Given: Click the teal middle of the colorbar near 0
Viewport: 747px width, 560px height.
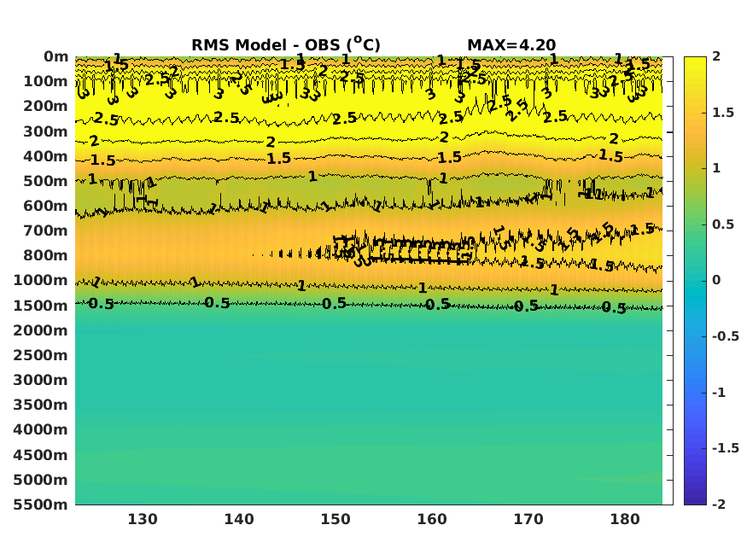Looking at the screenshot, I should [x=695, y=281].
